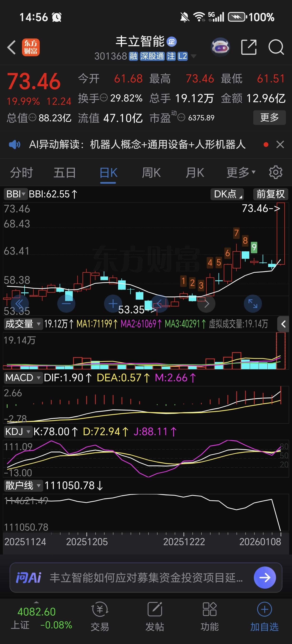This screenshot has width=292, height=644.
Task: Tap the 融 margin tag
Action: tap(133, 56)
